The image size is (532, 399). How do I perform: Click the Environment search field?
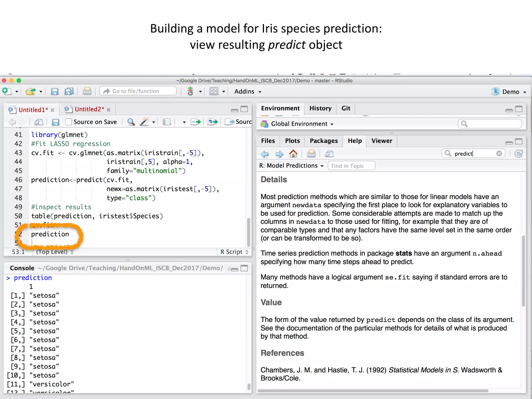point(490,124)
